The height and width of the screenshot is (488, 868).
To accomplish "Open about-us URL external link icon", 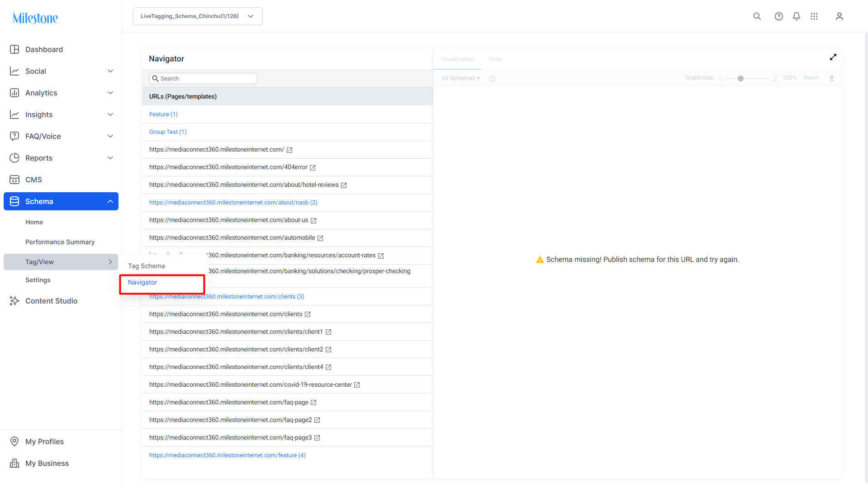I will (313, 221).
